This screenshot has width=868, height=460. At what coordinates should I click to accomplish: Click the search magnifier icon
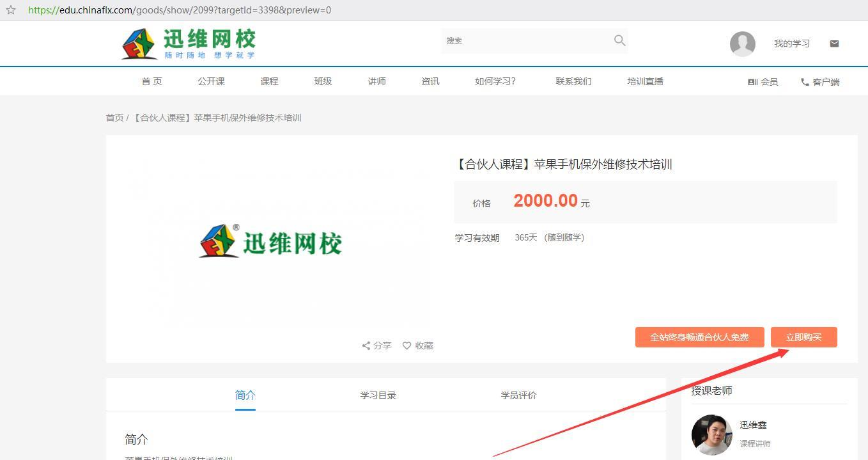click(x=619, y=40)
